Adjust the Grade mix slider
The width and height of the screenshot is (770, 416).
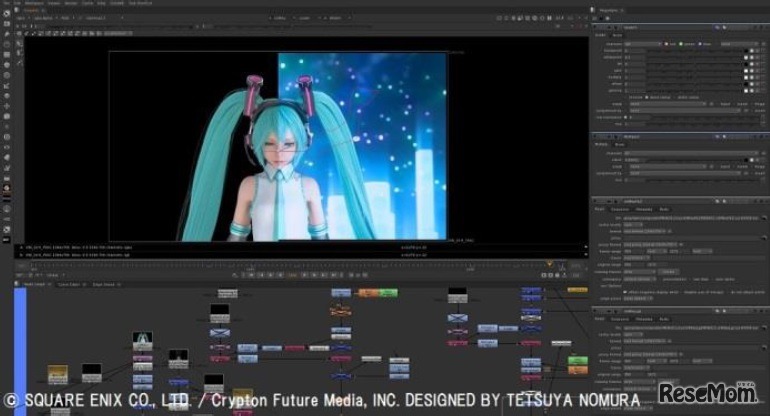[702, 124]
